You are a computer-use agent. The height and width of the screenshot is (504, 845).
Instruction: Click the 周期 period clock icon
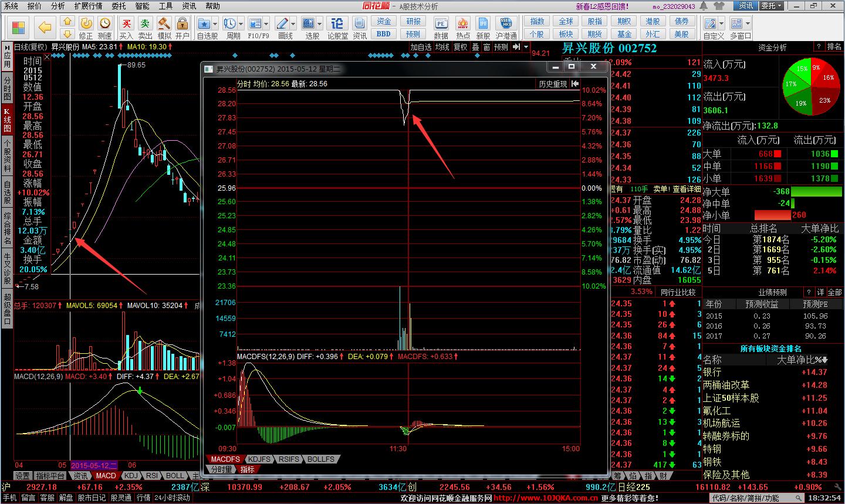pos(229,28)
